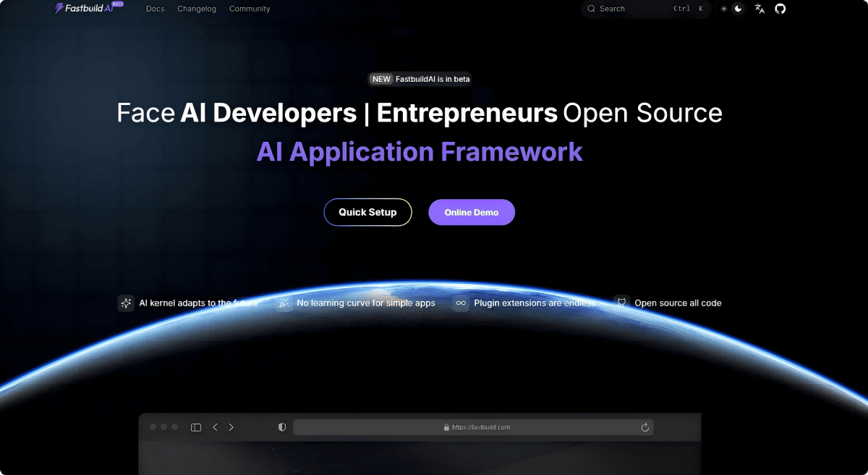Click the party popper icon near 'No learning curve'

pyautogui.click(x=284, y=303)
